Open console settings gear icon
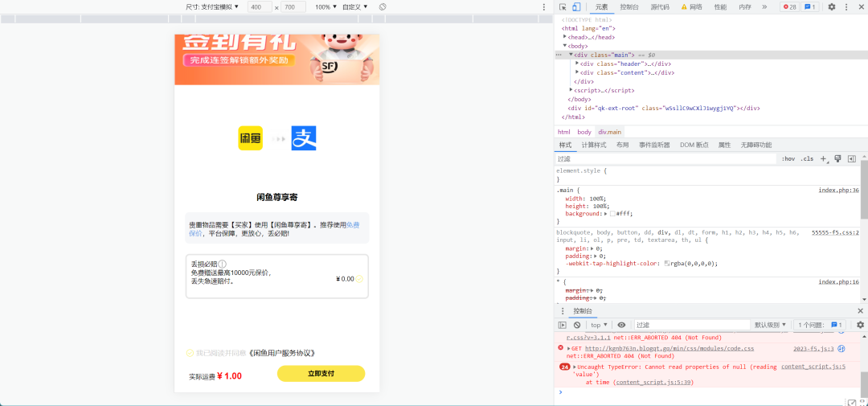The image size is (868, 406). (x=860, y=325)
